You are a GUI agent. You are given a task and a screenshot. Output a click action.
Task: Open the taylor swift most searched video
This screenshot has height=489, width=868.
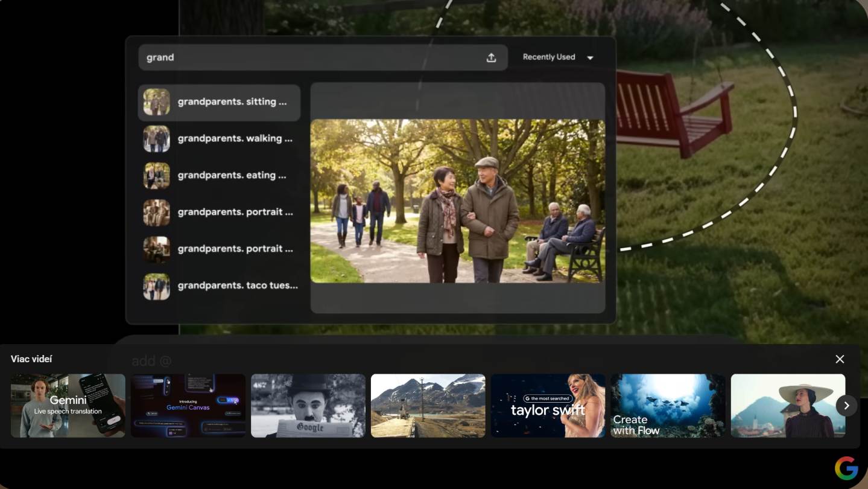tap(548, 405)
